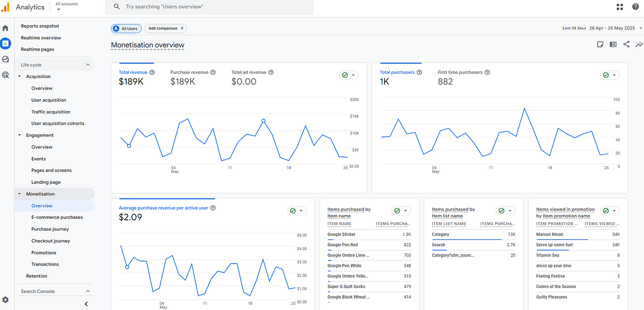Viewport: 644px width, 310px height.
Task: Click the share report icon
Action: tap(626, 44)
